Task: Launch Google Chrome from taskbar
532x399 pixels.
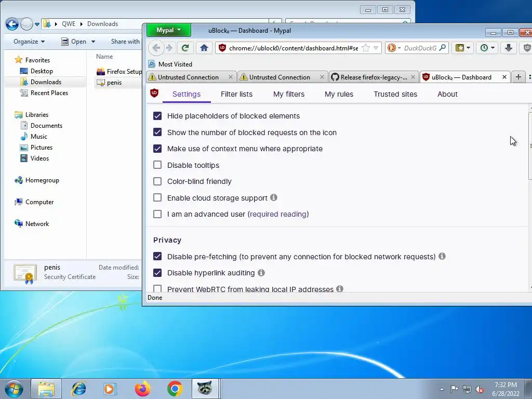Action: click(x=175, y=389)
